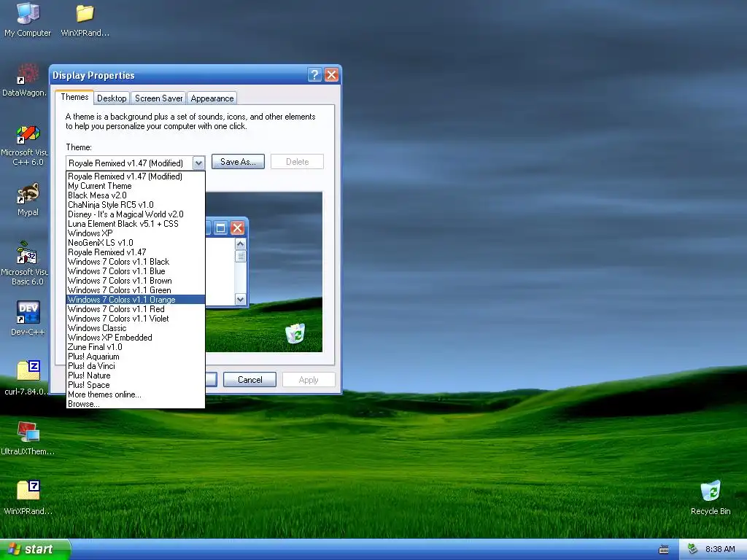Select NeoGeniX LS v1.0 theme
This screenshot has height=560, width=747.
tap(135, 242)
